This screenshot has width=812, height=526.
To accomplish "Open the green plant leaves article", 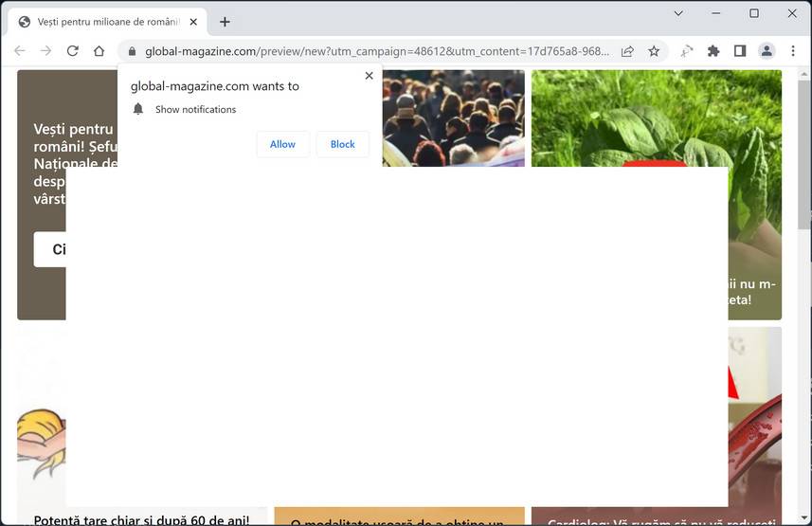I will (x=656, y=118).
